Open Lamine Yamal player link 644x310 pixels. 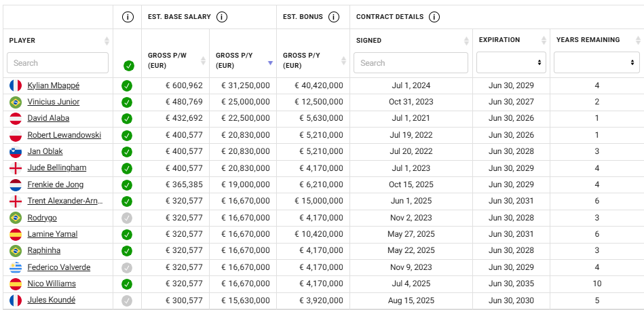(x=52, y=234)
